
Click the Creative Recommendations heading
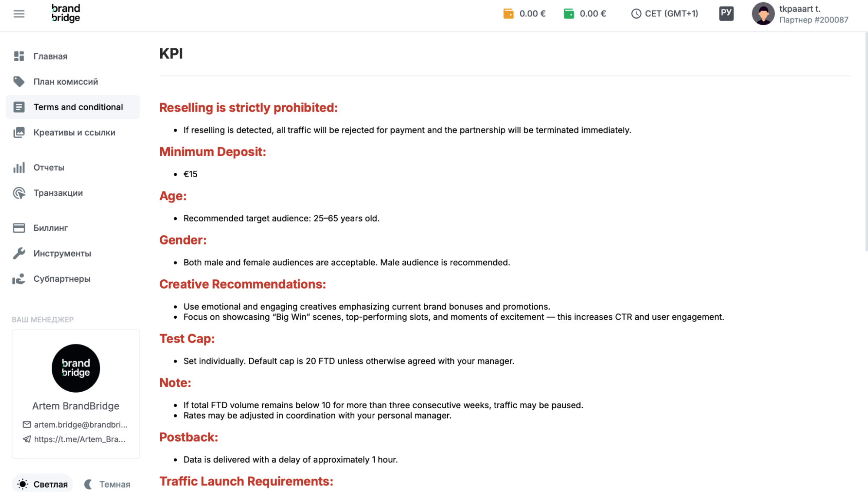[243, 284]
